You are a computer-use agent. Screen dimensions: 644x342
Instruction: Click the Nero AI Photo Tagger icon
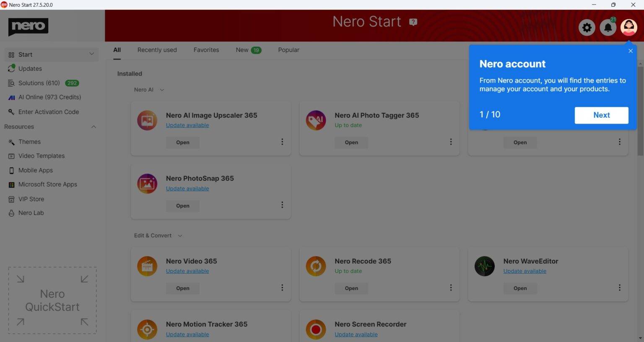[316, 120]
